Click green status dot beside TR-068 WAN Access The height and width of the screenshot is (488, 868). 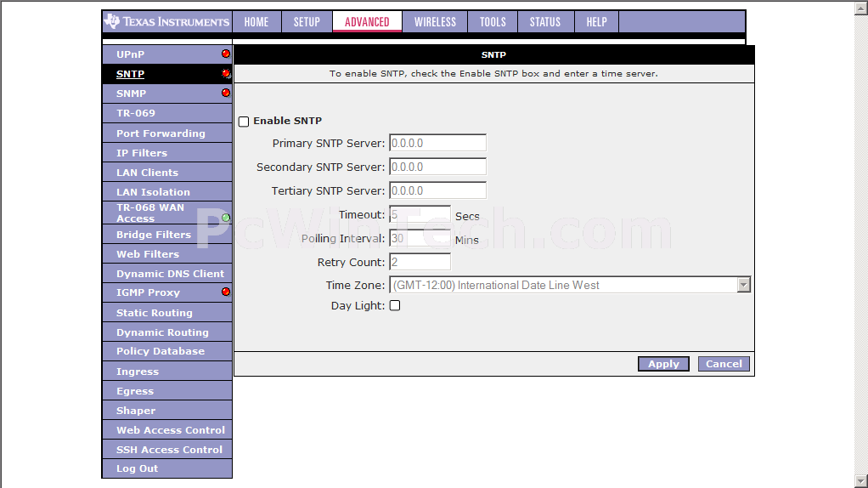pyautogui.click(x=226, y=218)
